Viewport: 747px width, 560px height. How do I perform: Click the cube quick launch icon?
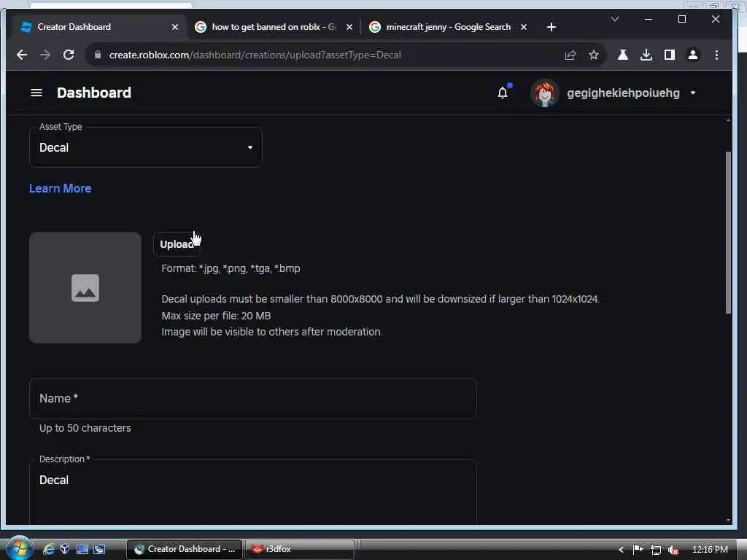(65, 549)
